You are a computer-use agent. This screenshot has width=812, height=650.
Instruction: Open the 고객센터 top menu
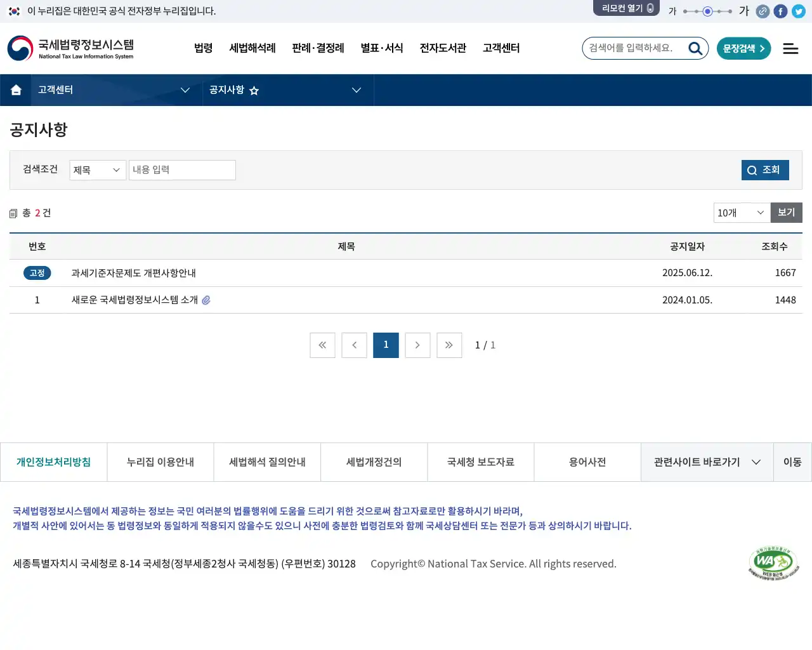coord(501,48)
